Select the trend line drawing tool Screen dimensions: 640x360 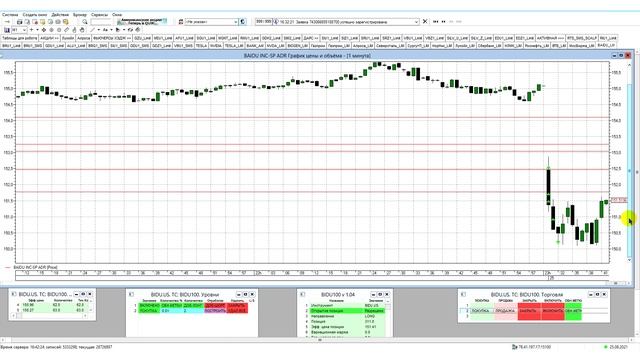pyautogui.click(x=93, y=30)
